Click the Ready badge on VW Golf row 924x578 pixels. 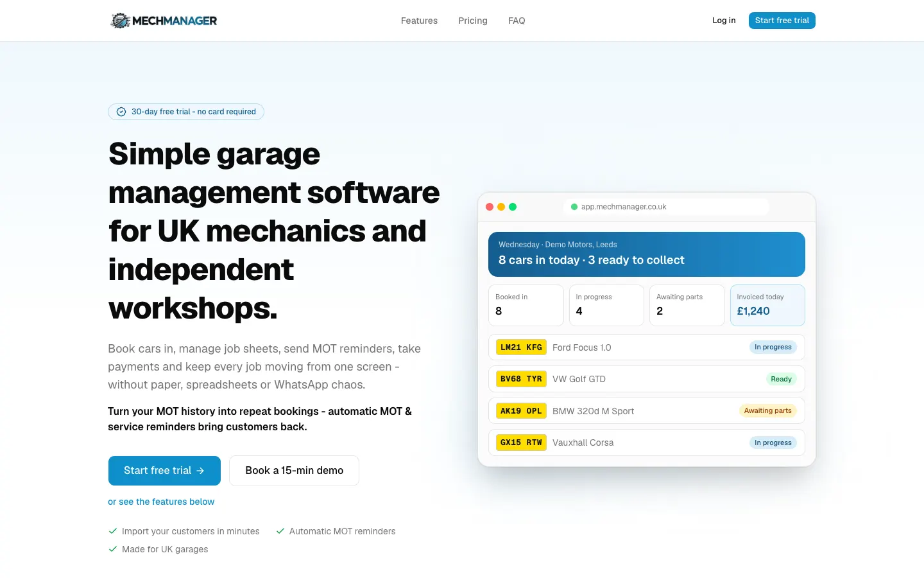tap(781, 379)
